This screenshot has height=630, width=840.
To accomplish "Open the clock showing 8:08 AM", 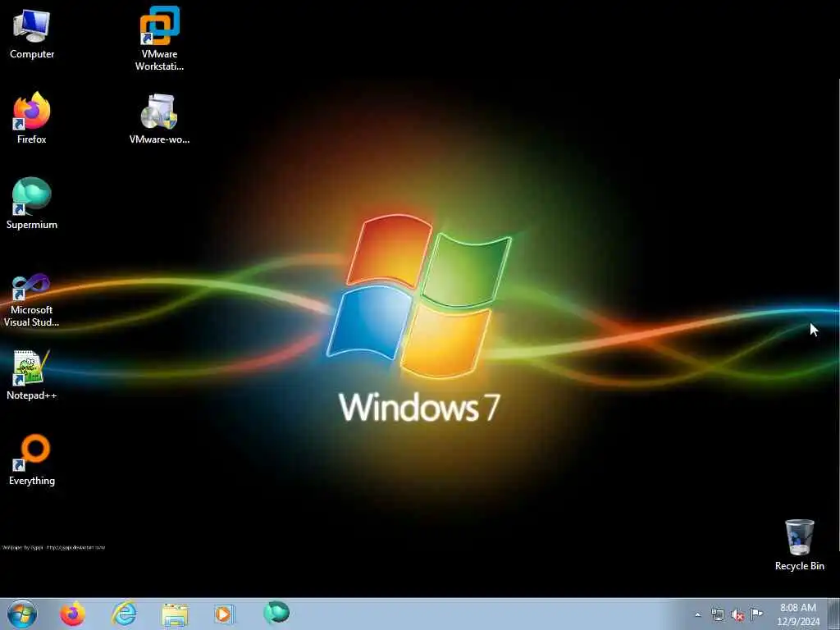I will (x=798, y=614).
